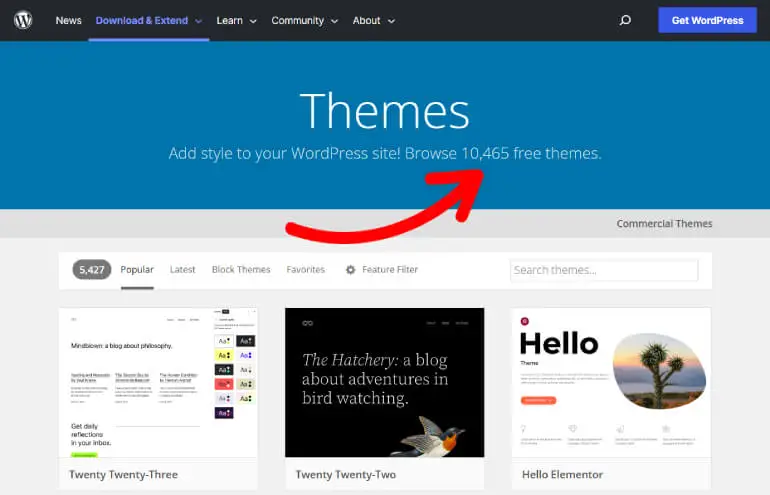Open the Commercial Themes link

pos(664,223)
